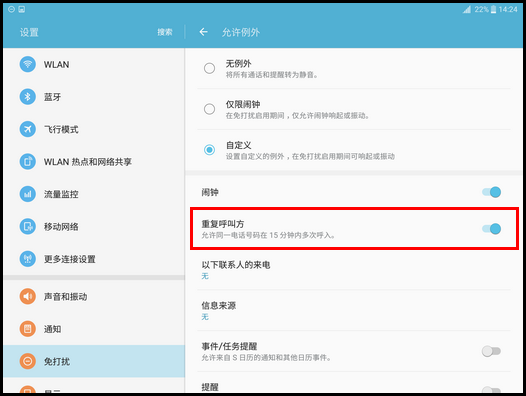This screenshot has height=396, width=526.
Task: Tap the 无 value under 信息来源
Action: click(x=205, y=317)
